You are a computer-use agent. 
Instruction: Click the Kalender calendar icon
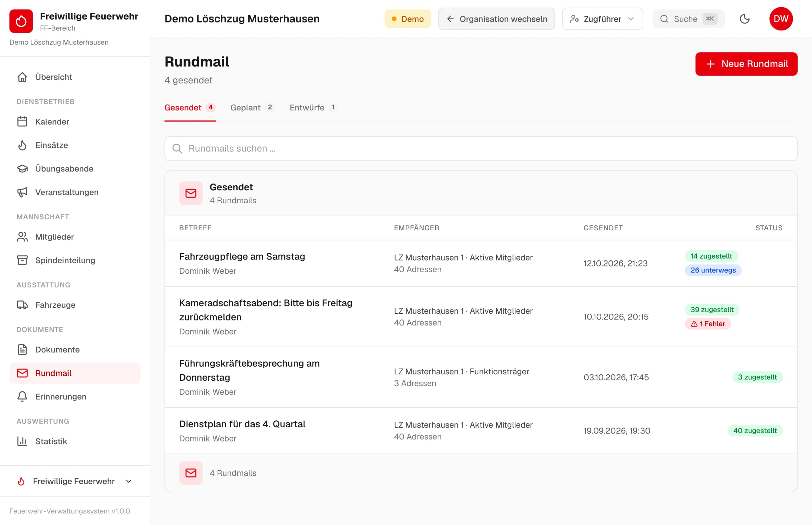point(23,122)
